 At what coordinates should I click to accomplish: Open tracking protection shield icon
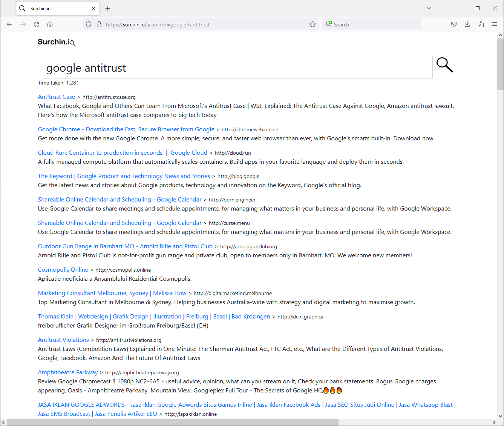pos(89,25)
